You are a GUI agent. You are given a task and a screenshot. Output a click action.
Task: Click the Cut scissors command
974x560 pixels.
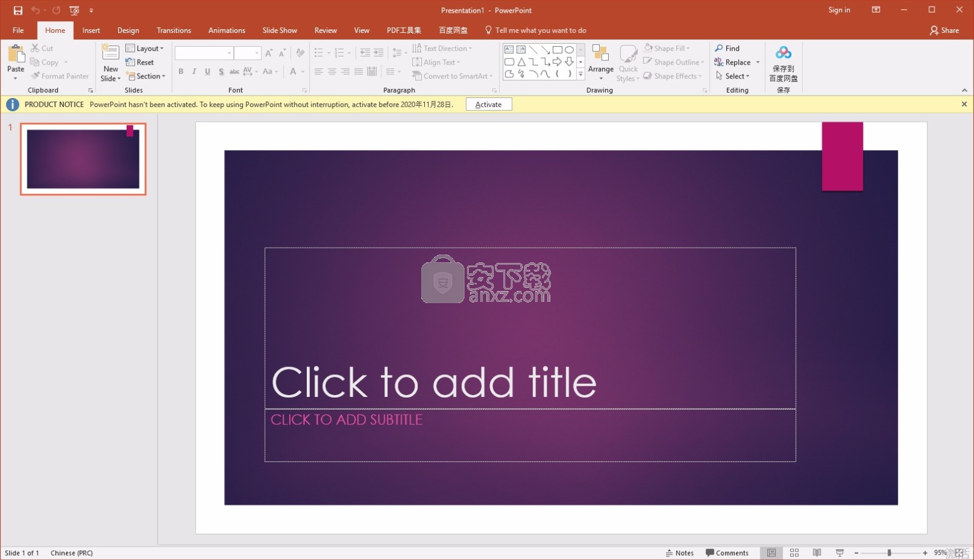pos(42,48)
